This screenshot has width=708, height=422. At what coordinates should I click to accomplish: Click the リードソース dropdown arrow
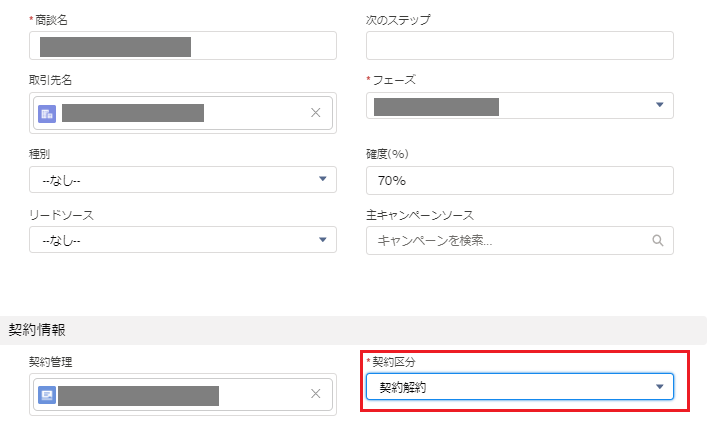pyautogui.click(x=322, y=240)
